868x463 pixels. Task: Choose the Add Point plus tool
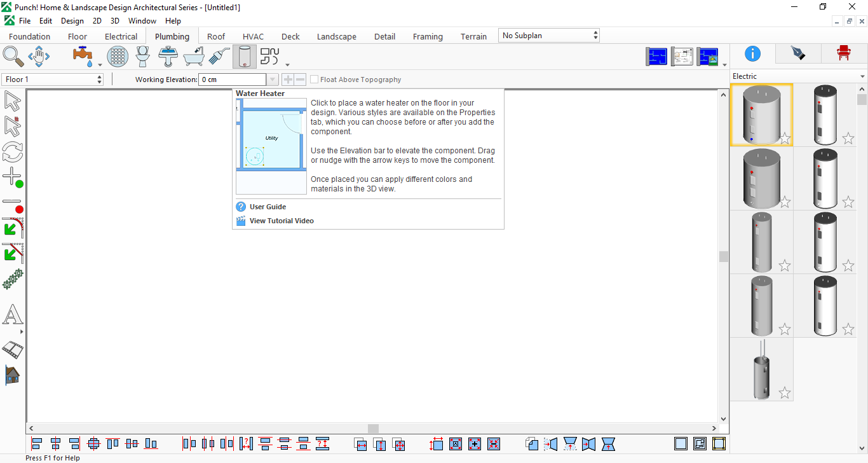(x=13, y=177)
